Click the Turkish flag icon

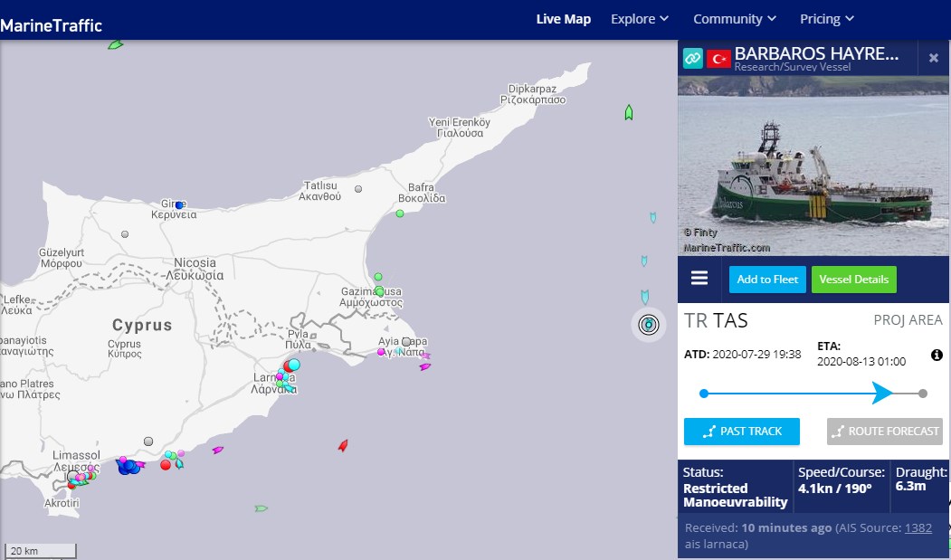718,59
